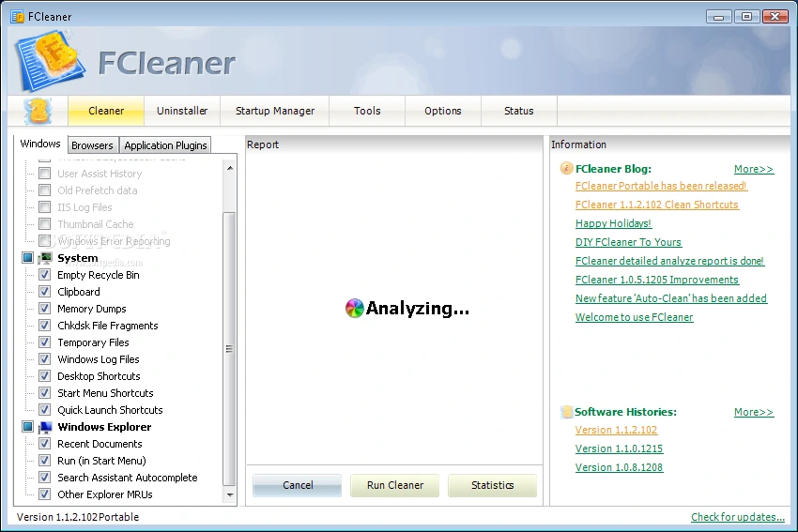Uncheck Recent Documents
Screen dimensions: 798x532
[45, 444]
